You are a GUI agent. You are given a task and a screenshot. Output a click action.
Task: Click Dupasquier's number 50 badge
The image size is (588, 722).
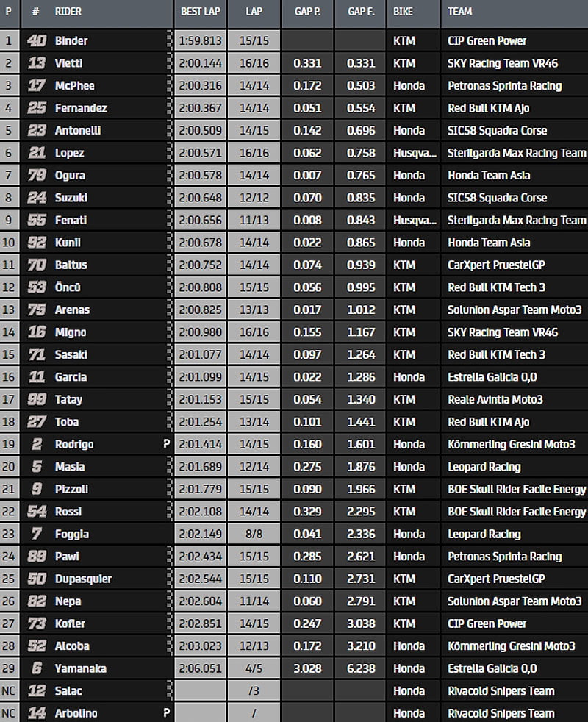coord(36,579)
